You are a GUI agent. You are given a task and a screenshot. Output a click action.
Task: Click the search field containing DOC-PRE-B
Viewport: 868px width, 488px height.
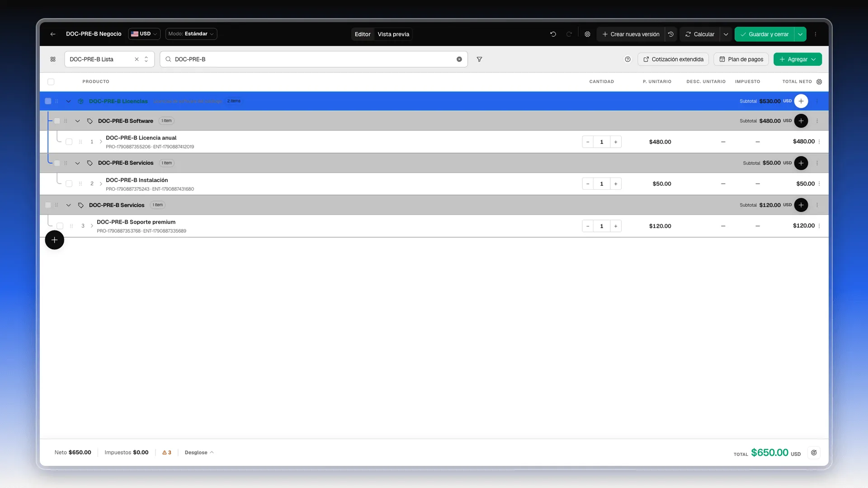tap(314, 59)
